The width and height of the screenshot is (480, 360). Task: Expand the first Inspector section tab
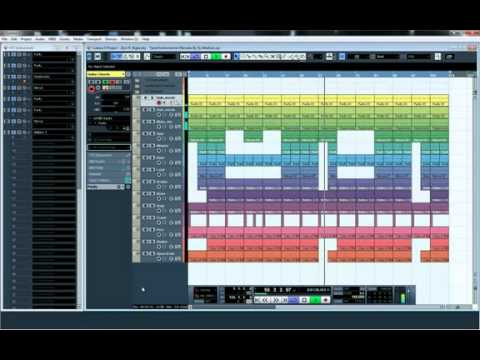point(109,155)
